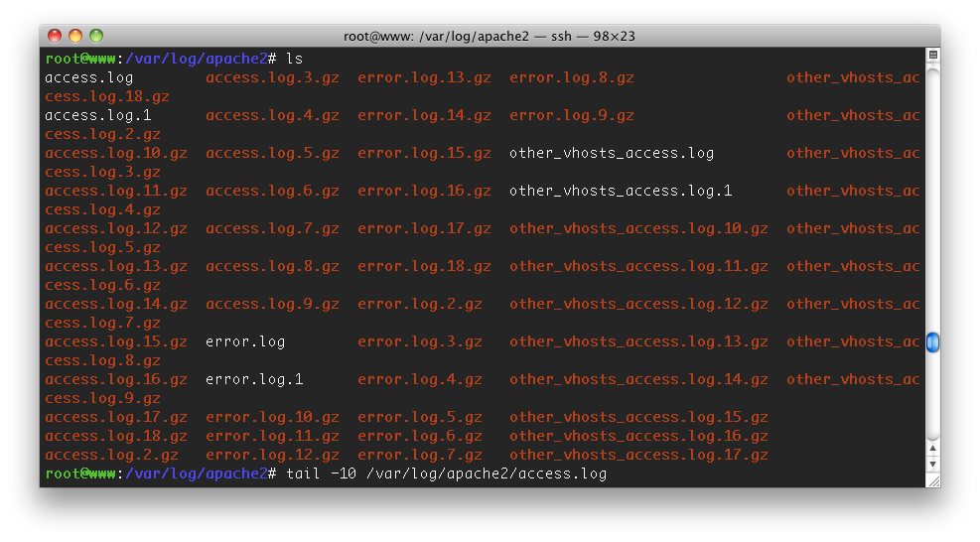Zoom the window using the green button
This screenshot has width=980, height=542.
(x=96, y=36)
